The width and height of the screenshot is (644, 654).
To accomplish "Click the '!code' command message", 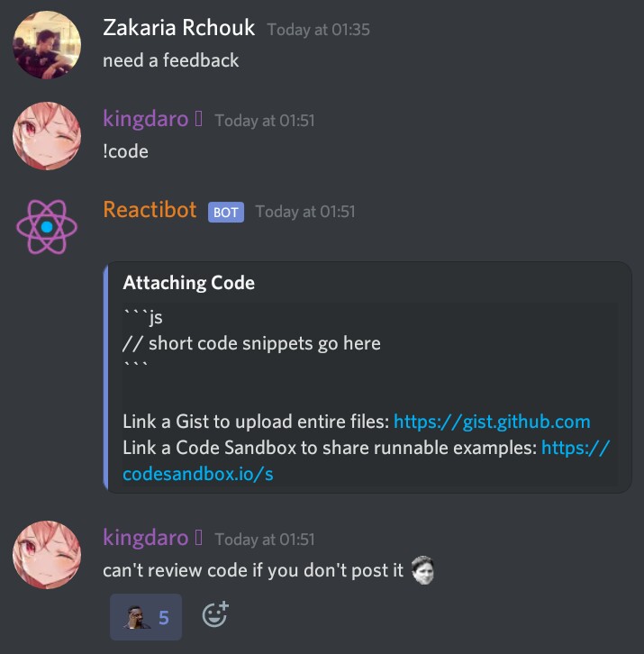I will [x=125, y=151].
